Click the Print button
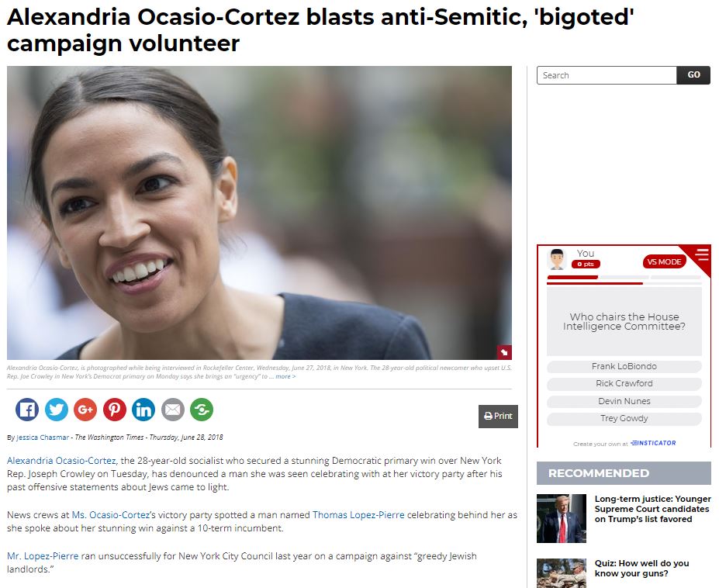This screenshot has height=588, width=719. pyautogui.click(x=498, y=416)
